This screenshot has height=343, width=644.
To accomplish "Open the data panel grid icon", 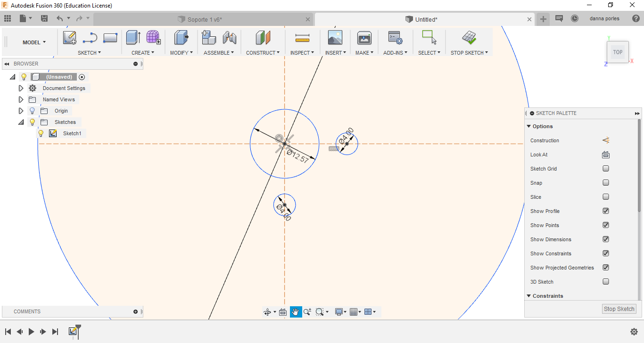I will (8, 18).
